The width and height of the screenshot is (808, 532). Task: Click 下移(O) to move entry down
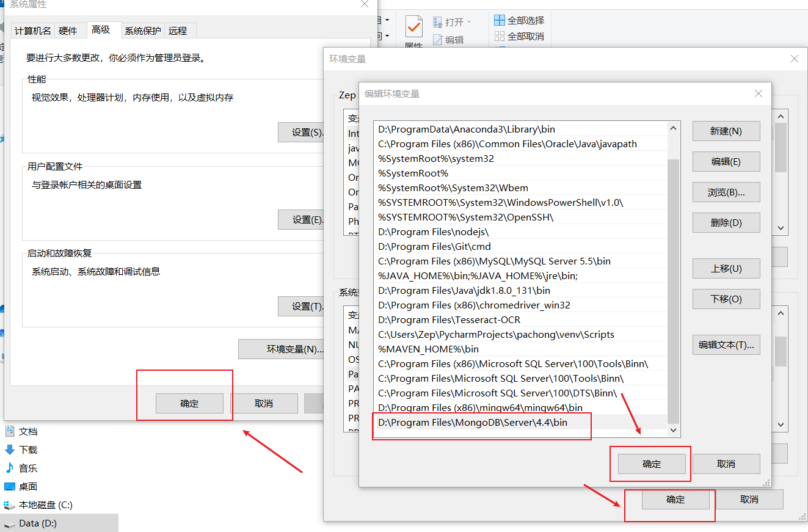pos(726,299)
